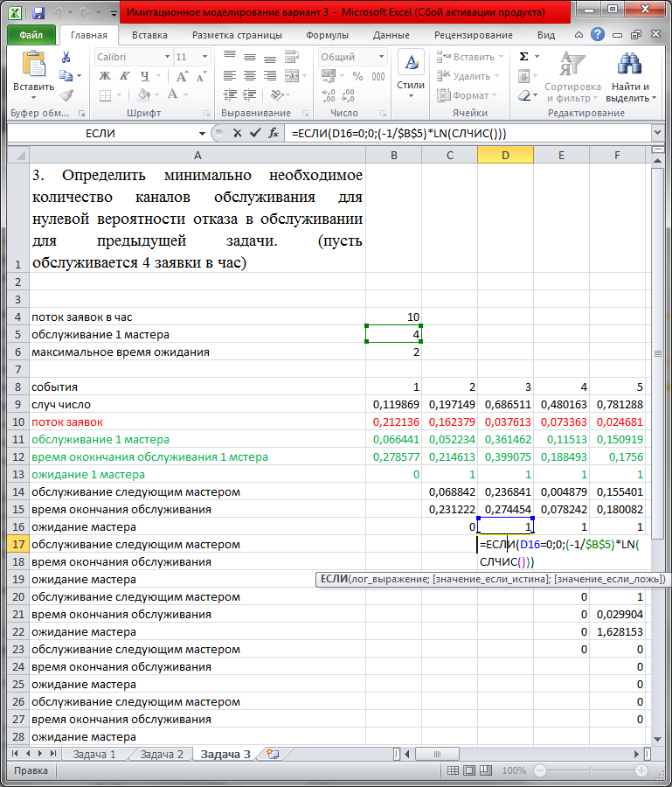Toggle italic (К) formatting
Viewport: 672px width, 787px height.
point(124,76)
